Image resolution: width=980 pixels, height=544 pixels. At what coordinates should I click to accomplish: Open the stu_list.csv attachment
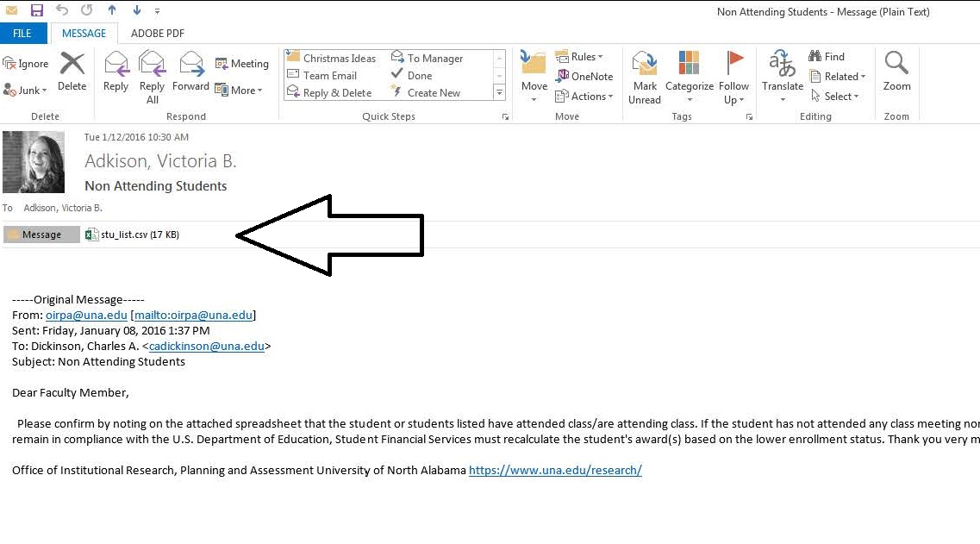coord(133,234)
